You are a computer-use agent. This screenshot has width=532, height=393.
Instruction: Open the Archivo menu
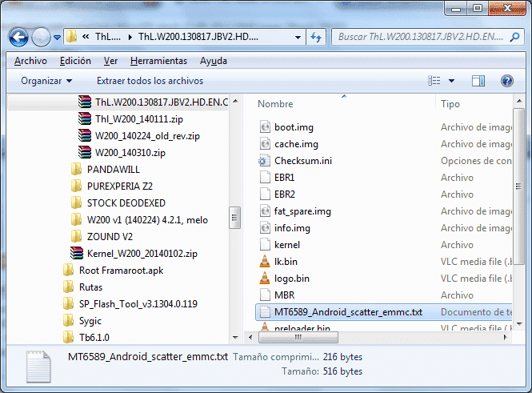[x=30, y=61]
